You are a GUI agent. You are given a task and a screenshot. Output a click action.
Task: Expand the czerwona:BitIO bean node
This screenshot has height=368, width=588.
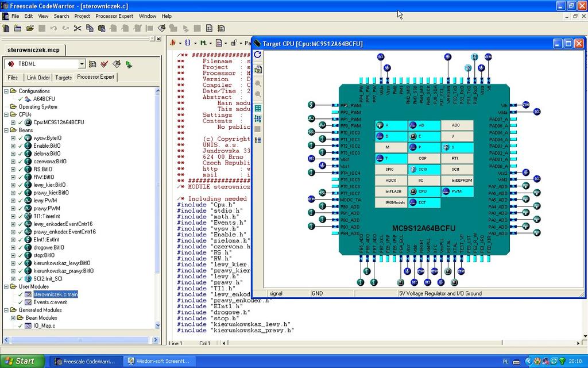(13, 162)
